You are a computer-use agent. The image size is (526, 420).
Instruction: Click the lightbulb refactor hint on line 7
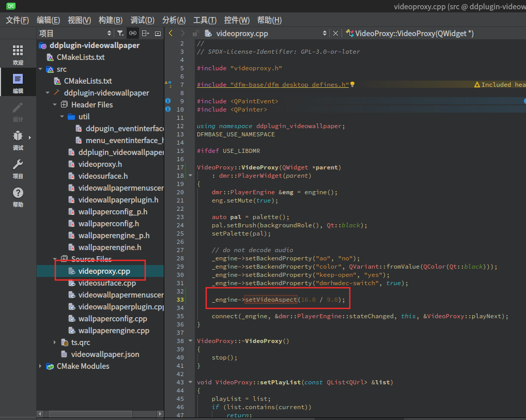coord(352,85)
